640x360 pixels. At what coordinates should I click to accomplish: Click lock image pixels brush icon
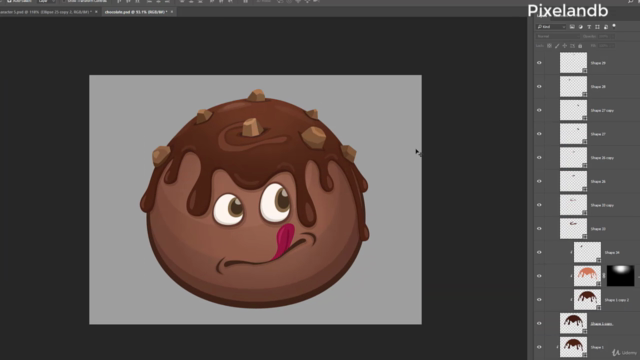557,46
